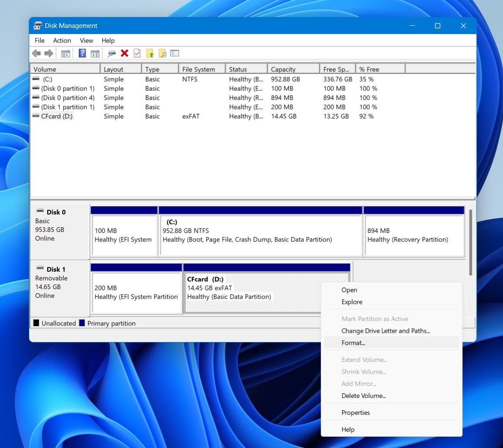
Task: Click the Free Sp... column header
Action: point(337,69)
